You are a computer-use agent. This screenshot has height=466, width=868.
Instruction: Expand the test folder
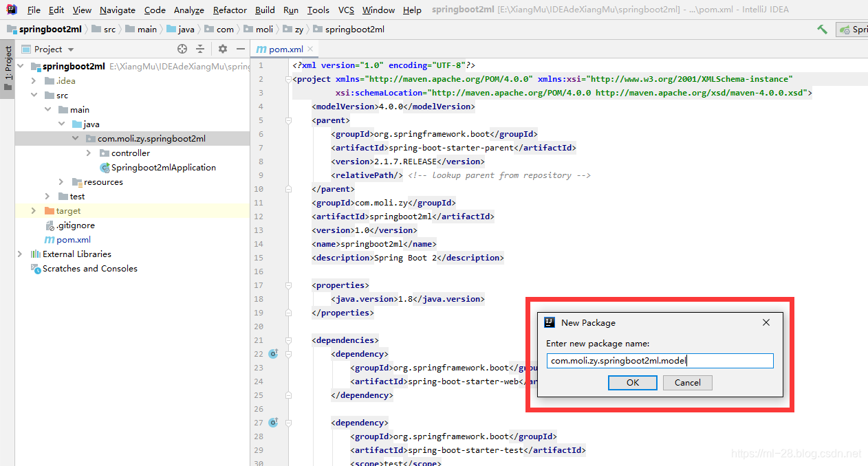coord(48,197)
